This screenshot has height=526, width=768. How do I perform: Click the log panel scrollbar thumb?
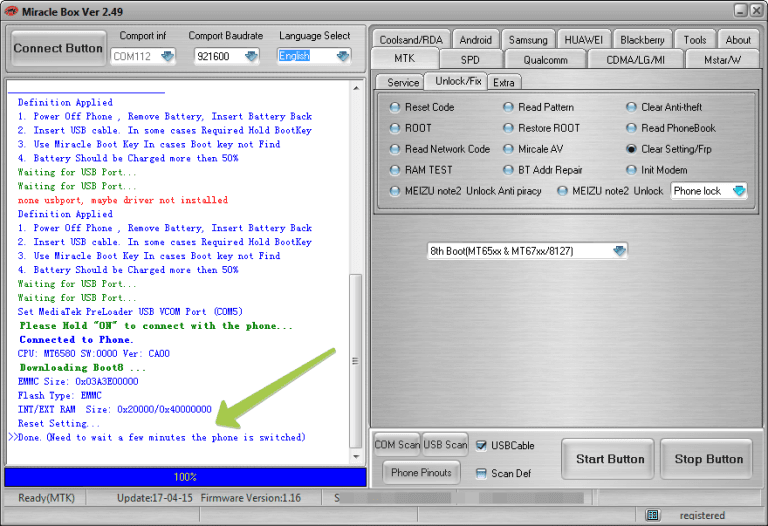click(x=356, y=361)
